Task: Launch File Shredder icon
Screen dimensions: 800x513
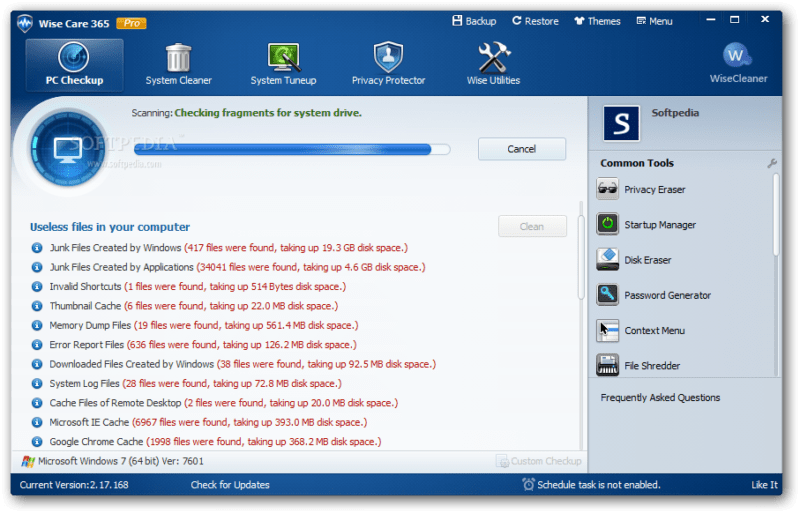Action: (x=607, y=365)
